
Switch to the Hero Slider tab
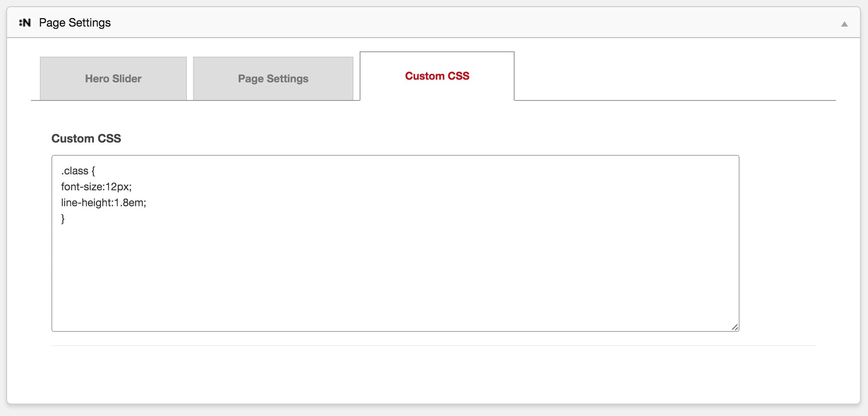pos(113,78)
